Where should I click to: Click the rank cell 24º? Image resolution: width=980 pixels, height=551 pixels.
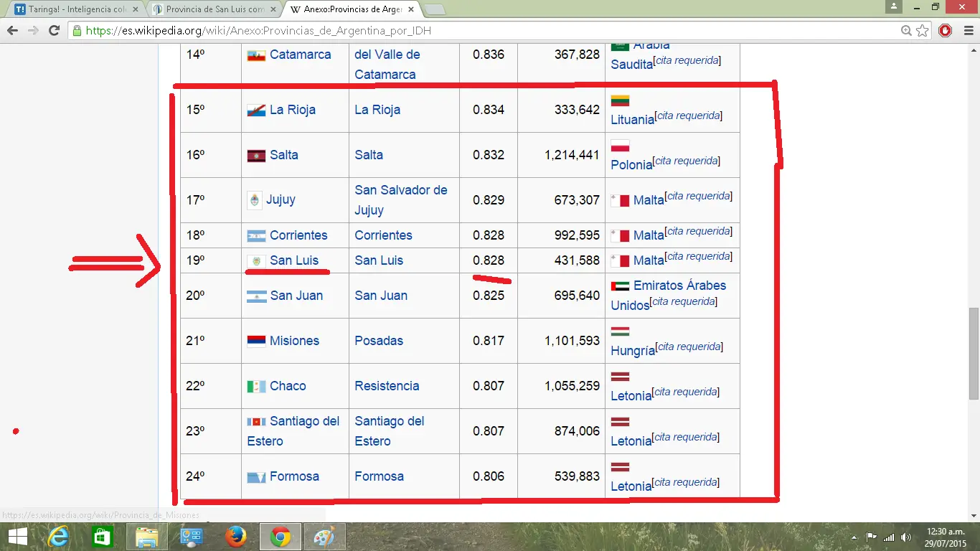(x=210, y=476)
